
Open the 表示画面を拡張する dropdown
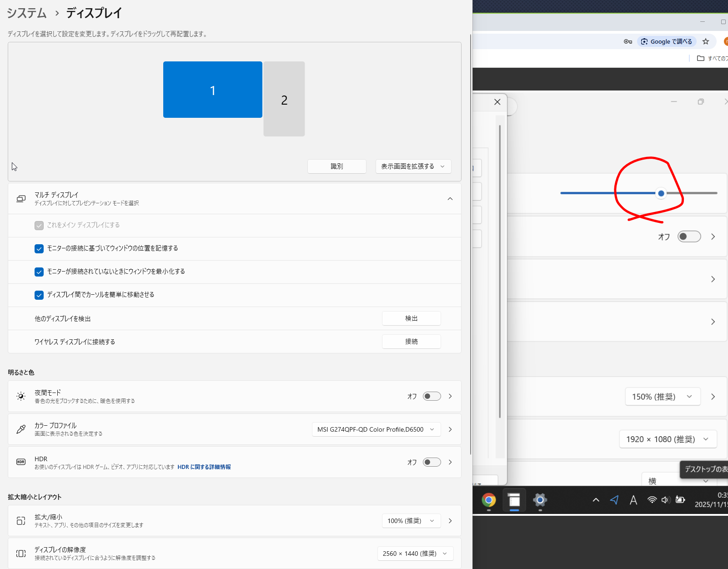tap(413, 166)
